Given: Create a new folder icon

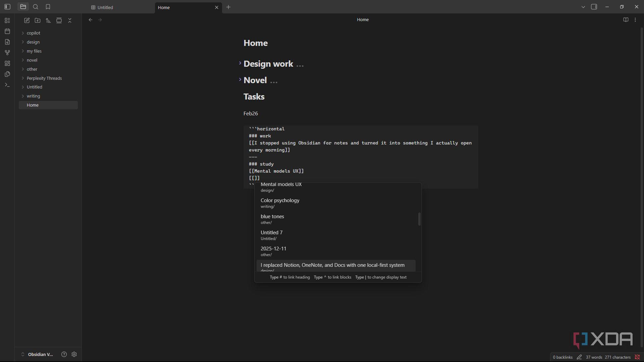Looking at the screenshot, I should (38, 20).
